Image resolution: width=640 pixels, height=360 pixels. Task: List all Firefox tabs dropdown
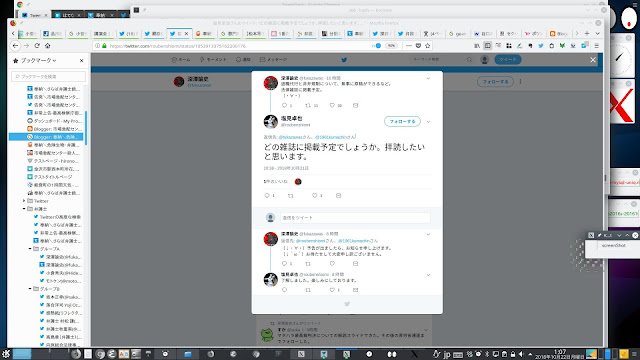pos(598,33)
